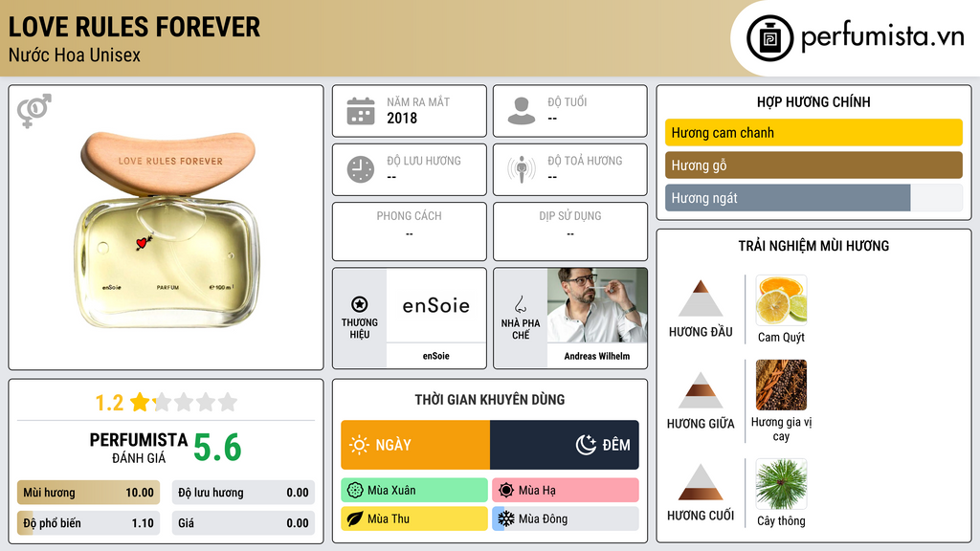Click the PERFUMISTA ĐÁNH GIÁ label
980x551 pixels.
pyautogui.click(x=139, y=448)
